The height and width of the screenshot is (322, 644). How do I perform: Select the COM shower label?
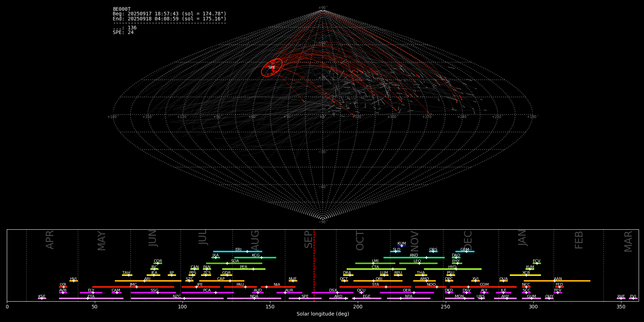[x=484, y=285]
